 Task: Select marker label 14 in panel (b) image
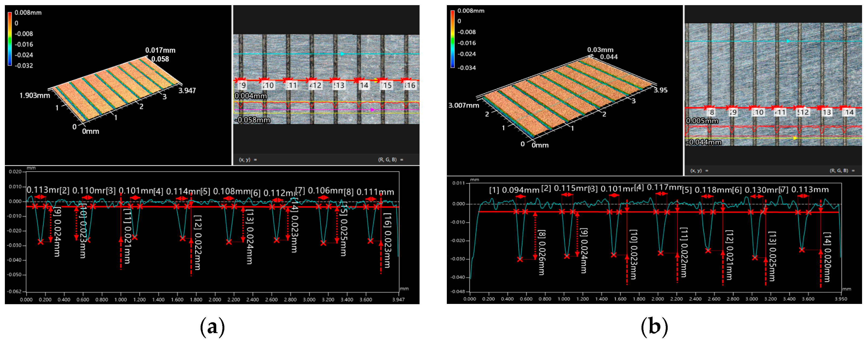coord(849,112)
